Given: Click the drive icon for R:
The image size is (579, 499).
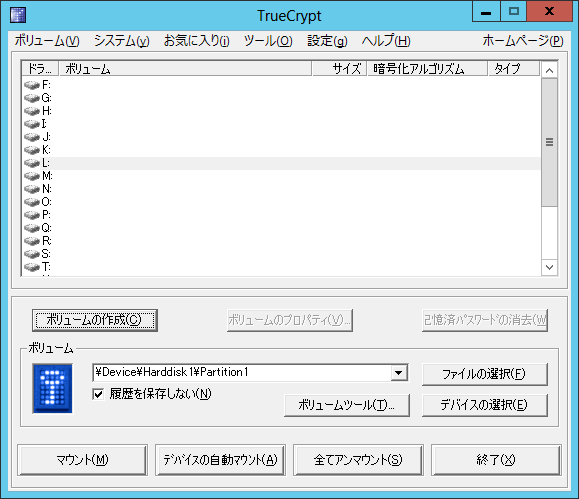Looking at the screenshot, I should (32, 241).
